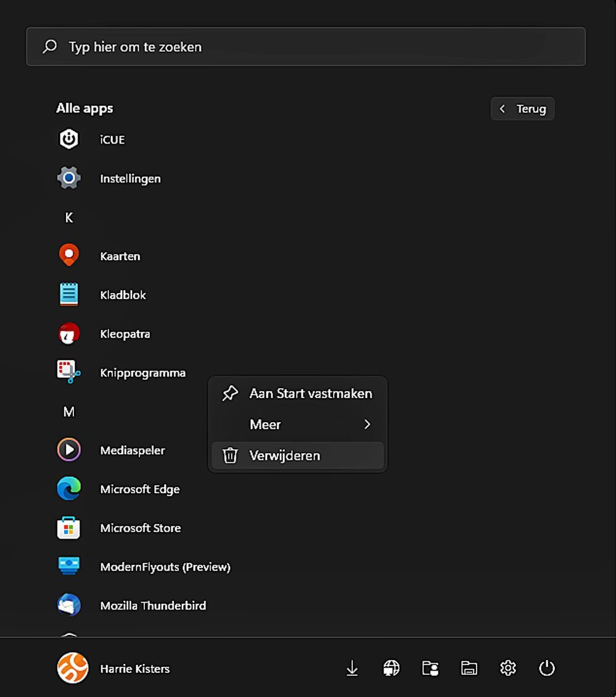
Task: Choose Aan Start vastmaken in context menu
Action: 298,393
